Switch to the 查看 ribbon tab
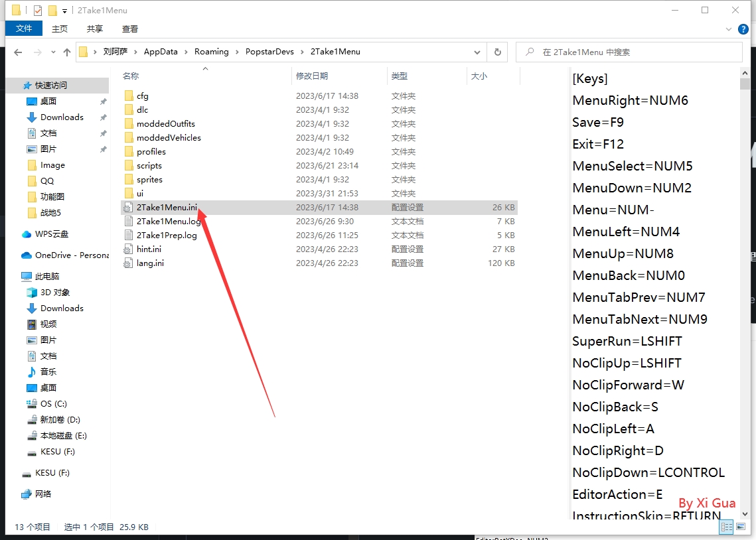This screenshot has height=540, width=756. click(130, 29)
